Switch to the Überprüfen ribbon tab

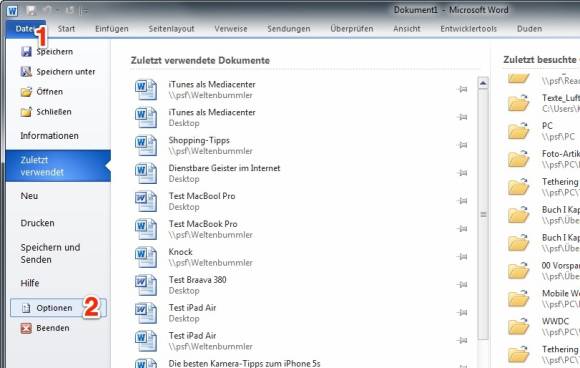352,29
